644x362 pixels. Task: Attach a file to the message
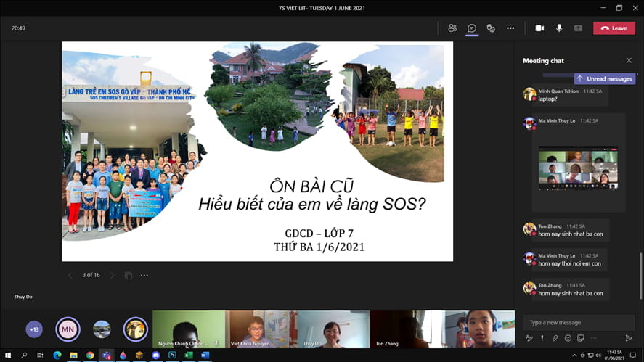click(555, 338)
